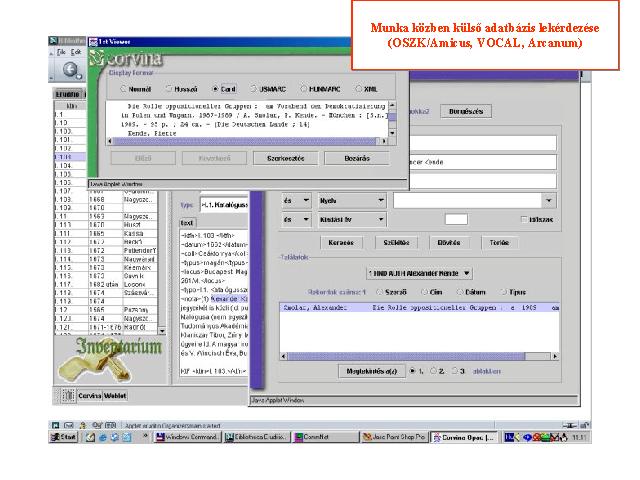Switch to Bibliotheca Eruditionis taskbar button
The width and height of the screenshot is (640, 480).
(257, 437)
